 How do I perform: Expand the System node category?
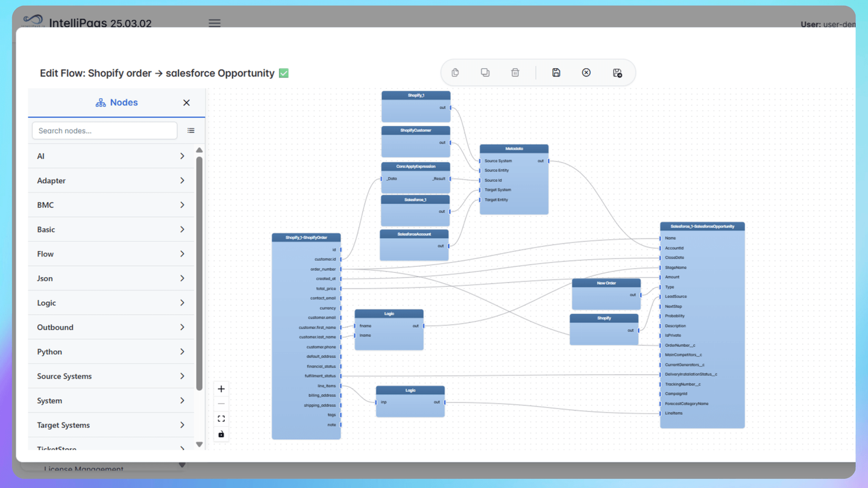[111, 401]
